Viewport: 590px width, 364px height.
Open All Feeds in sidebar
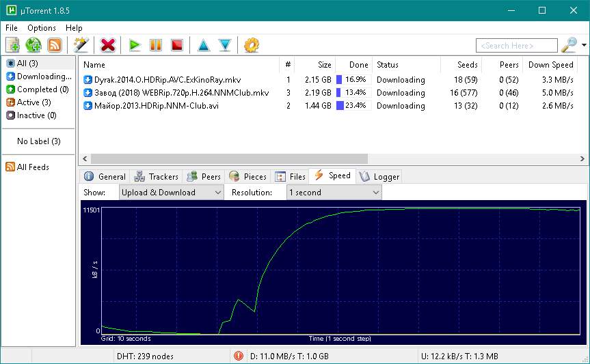click(x=27, y=167)
